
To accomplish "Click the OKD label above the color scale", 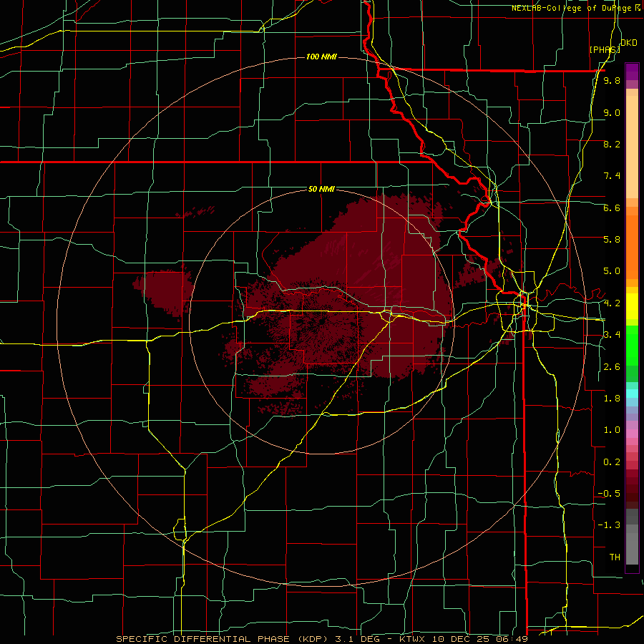I will pos(628,43).
